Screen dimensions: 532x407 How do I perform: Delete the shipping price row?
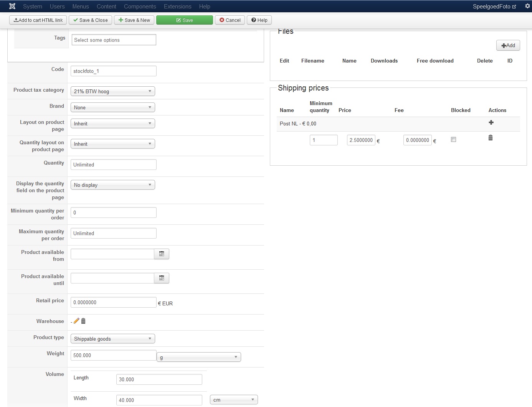[x=491, y=138]
